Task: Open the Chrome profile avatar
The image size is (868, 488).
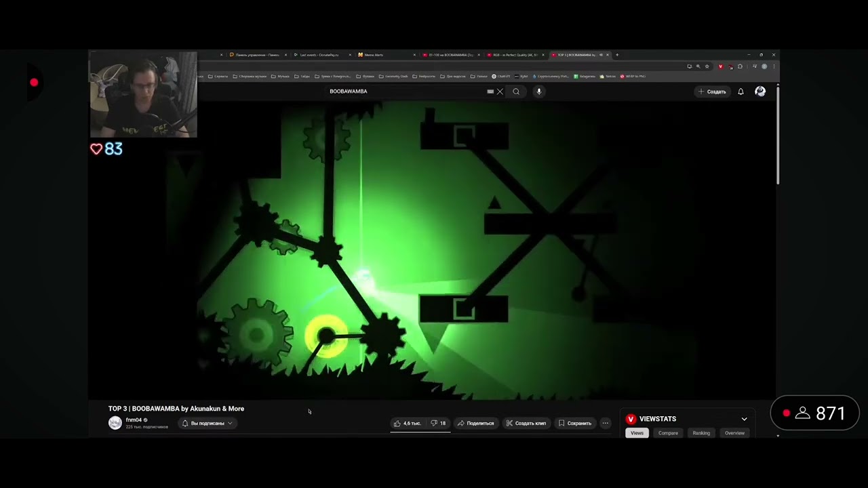Action: click(764, 66)
